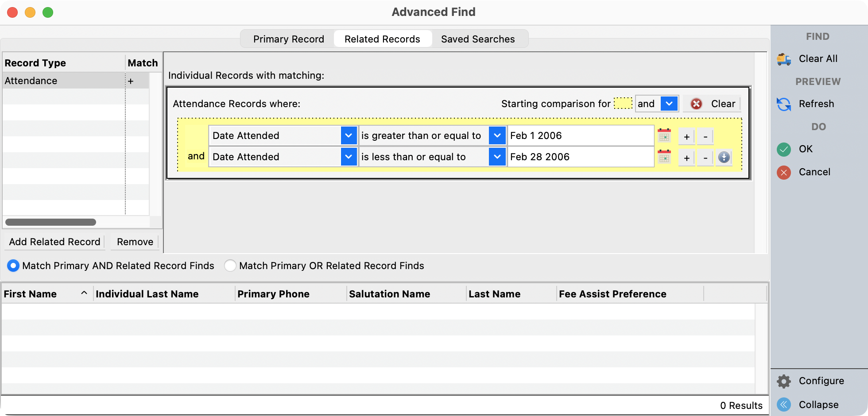Select Match Primary AND Related Record Finds
The height and width of the screenshot is (416, 868).
click(13, 266)
